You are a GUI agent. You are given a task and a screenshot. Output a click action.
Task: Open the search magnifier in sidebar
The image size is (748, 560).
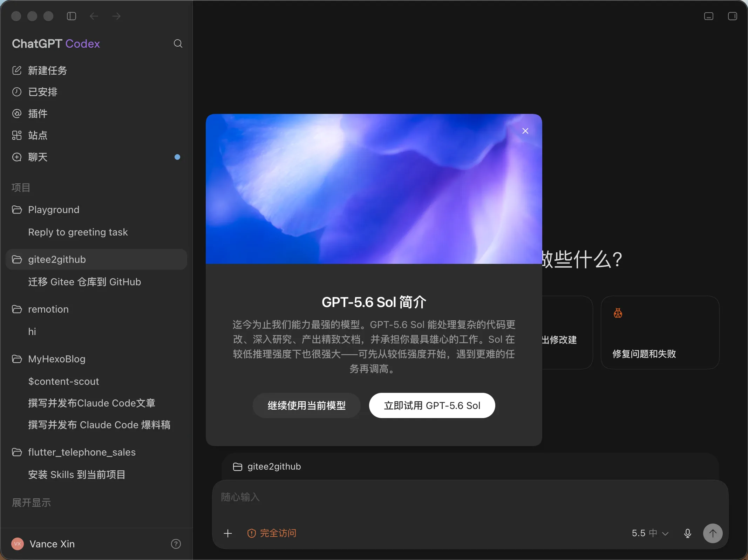(178, 43)
